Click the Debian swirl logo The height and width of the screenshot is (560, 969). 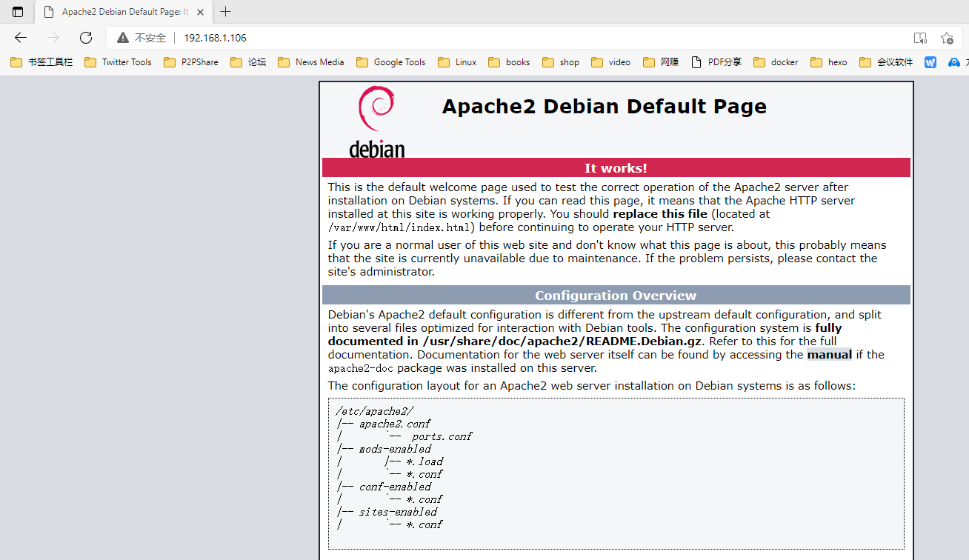click(376, 121)
